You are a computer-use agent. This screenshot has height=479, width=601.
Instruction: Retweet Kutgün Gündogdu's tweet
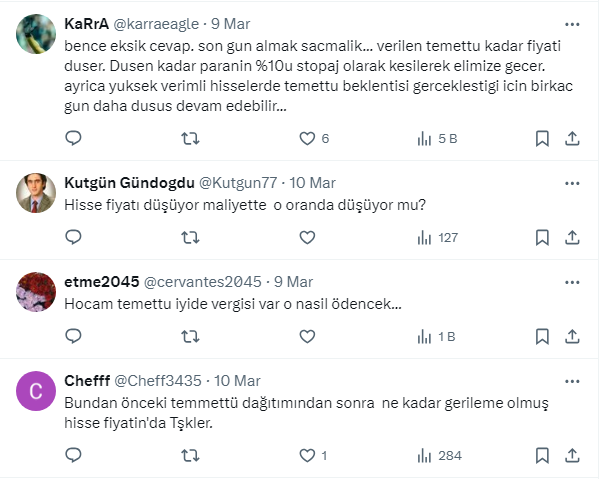coord(190,238)
